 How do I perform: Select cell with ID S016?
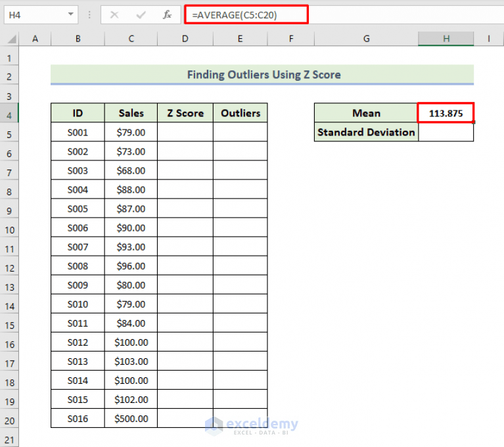tap(78, 418)
